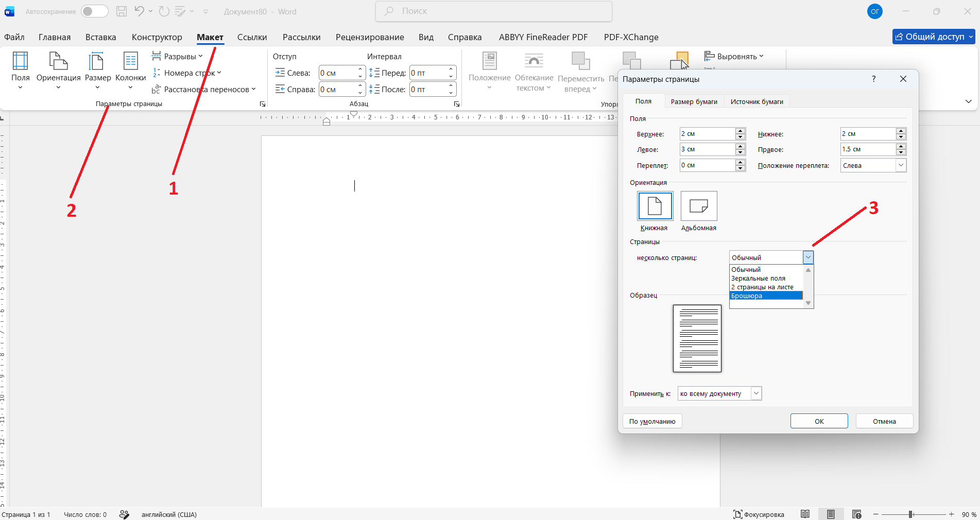Open the Источник бумаги dialog tab
The image size is (980, 520).
pos(757,101)
